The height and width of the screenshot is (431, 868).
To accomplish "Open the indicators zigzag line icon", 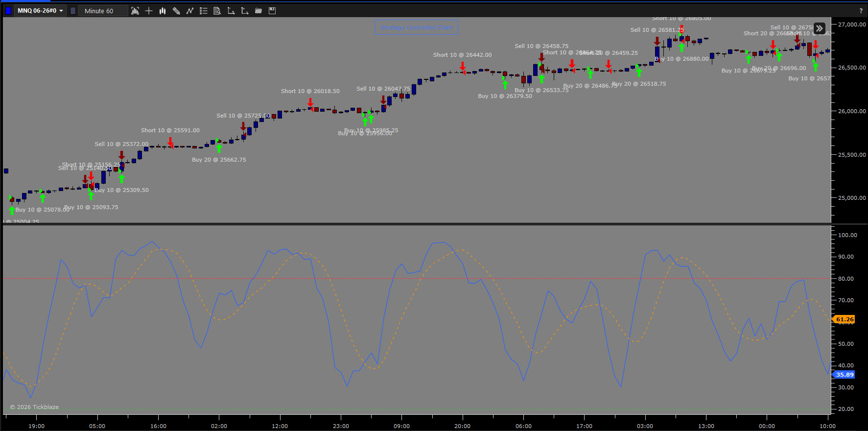I will pos(190,11).
